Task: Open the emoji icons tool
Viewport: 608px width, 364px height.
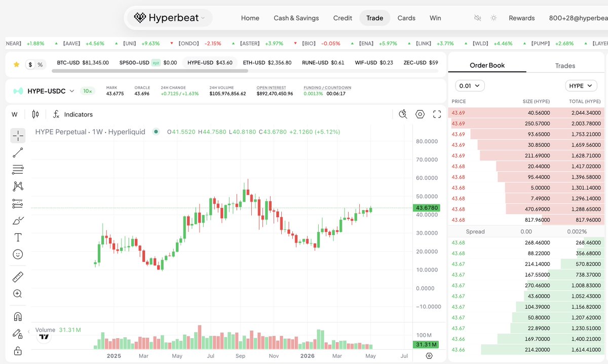Action: click(18, 255)
